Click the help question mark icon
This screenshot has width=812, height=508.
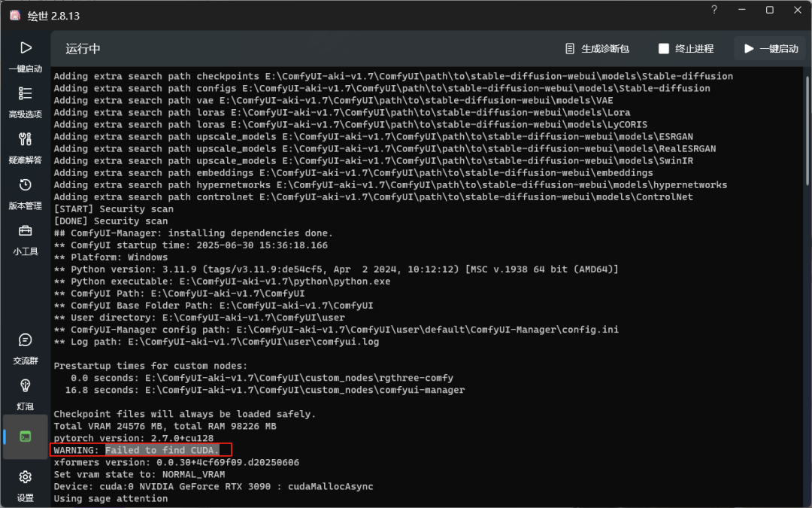[713, 11]
